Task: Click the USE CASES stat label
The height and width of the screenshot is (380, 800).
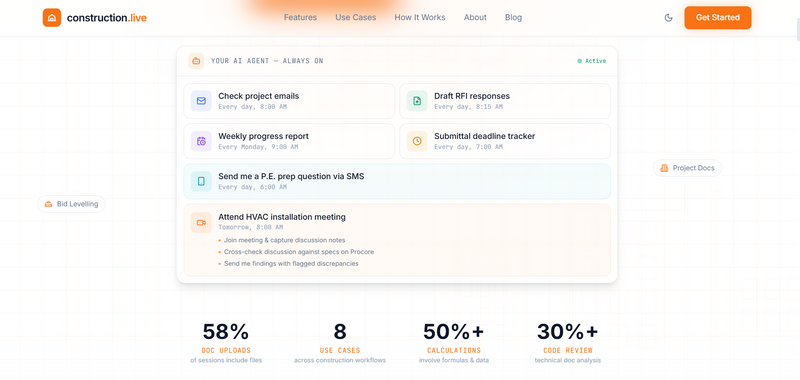Action: coord(340,350)
